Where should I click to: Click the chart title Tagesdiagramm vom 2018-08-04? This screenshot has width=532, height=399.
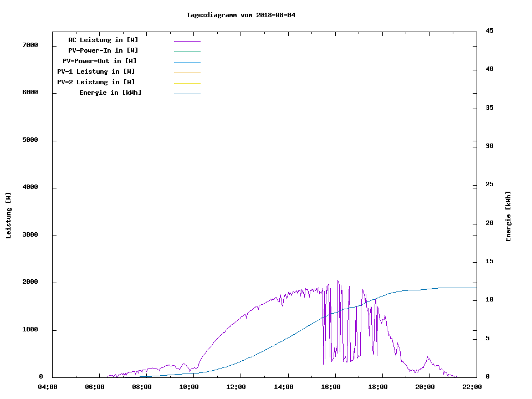(241, 15)
